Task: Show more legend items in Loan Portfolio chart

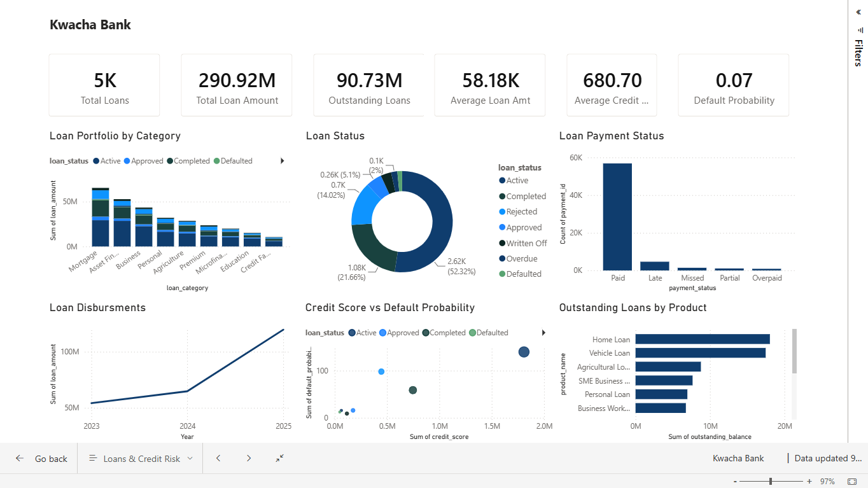Action: point(282,161)
